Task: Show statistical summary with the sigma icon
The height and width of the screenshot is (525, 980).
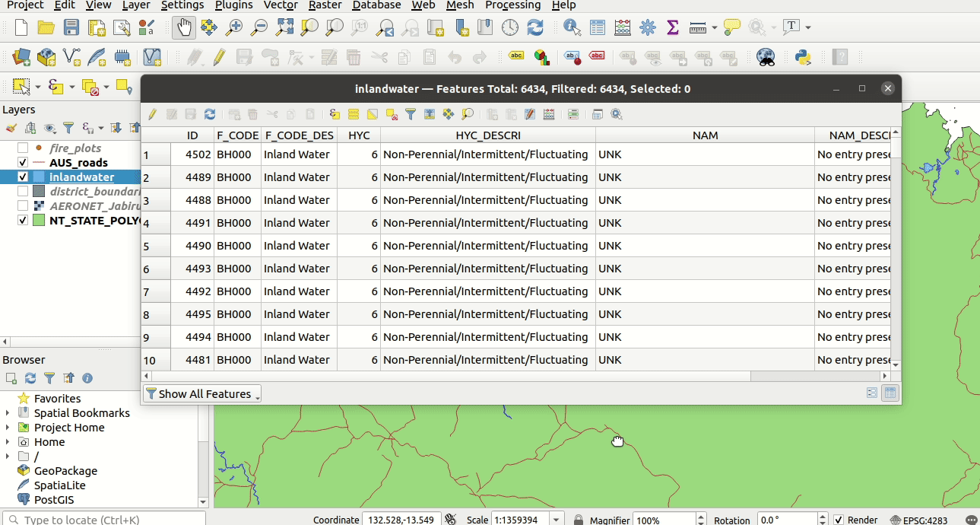Action: coord(672,27)
